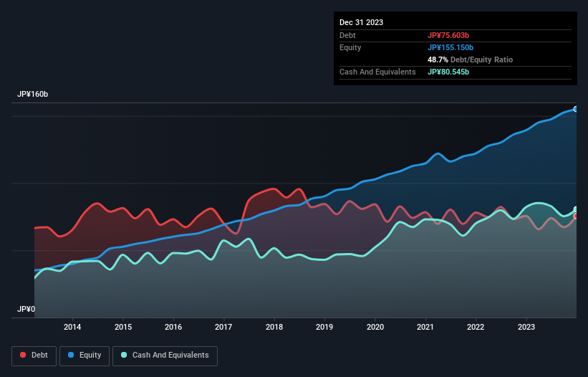This screenshot has height=377, width=588.
Task: Click the JP¥75.603b debt value
Action: pos(448,35)
